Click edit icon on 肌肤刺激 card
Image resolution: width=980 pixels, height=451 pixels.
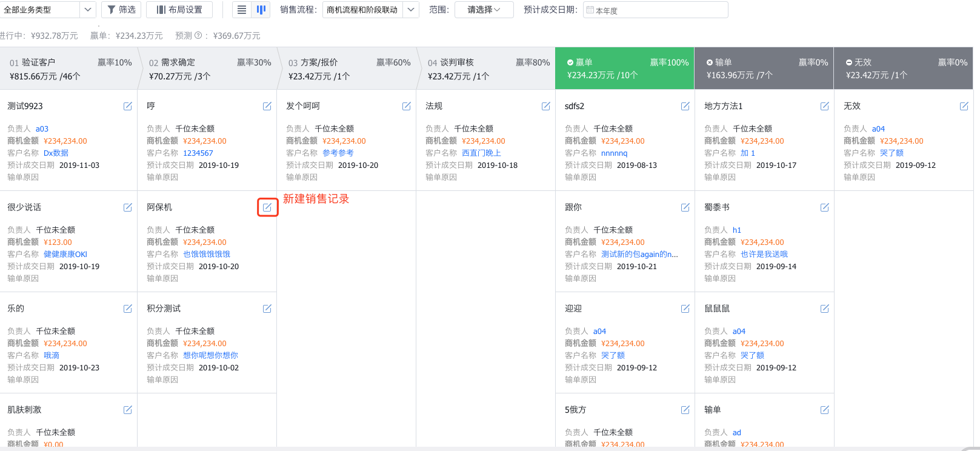[x=128, y=410]
